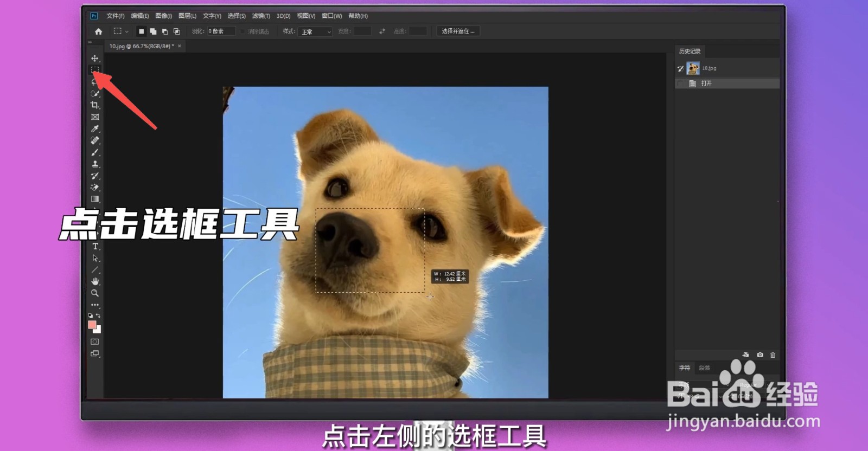
Task: Switch to the 10.jpg document tab
Action: pyautogui.click(x=142, y=47)
